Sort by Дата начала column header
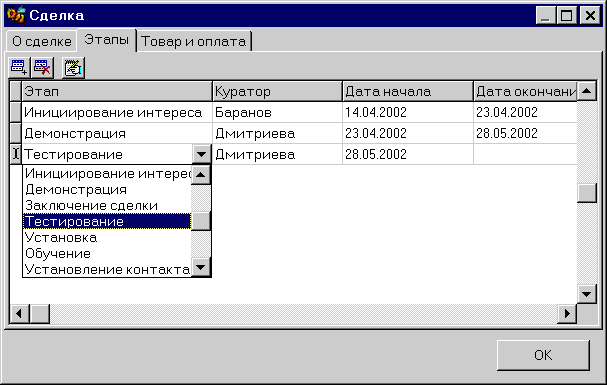607x385 pixels. [408, 91]
